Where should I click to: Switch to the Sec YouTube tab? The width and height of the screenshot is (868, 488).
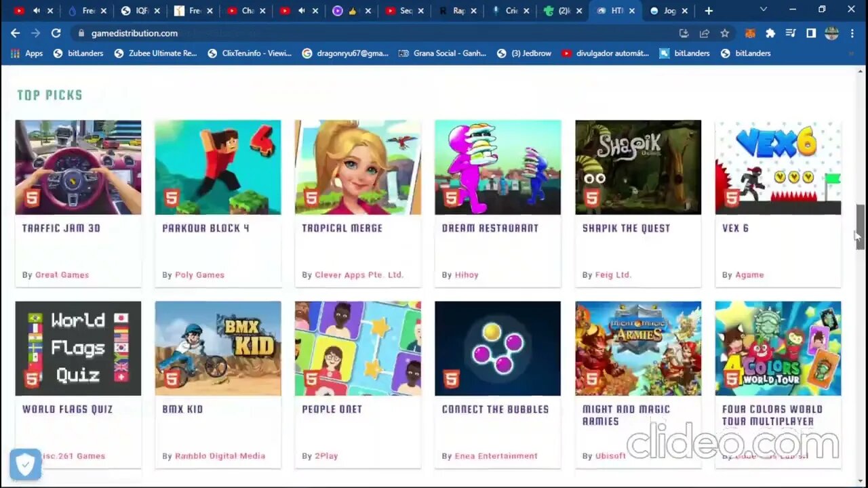[x=405, y=11]
